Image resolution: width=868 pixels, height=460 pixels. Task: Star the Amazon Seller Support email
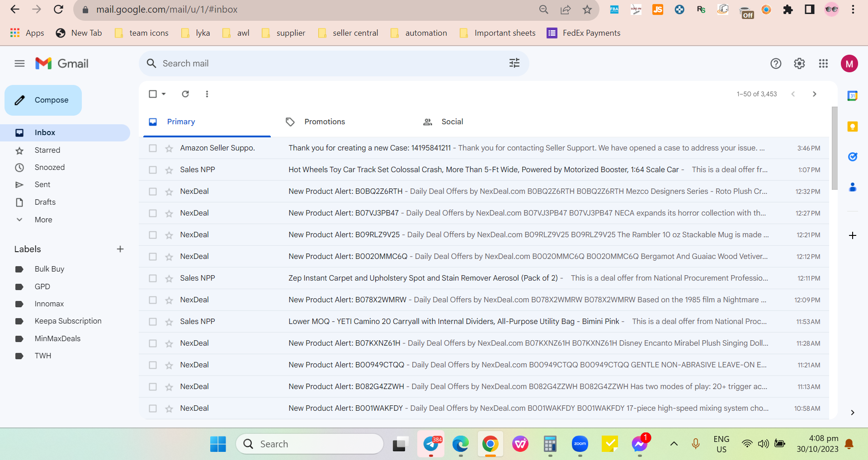169,148
